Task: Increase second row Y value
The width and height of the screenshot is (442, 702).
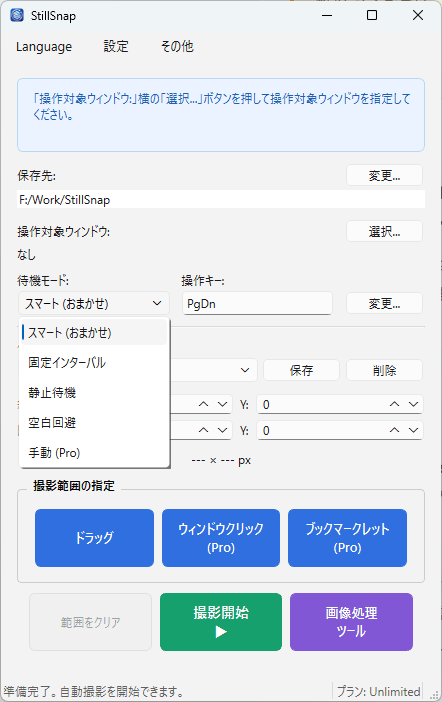Action: 394,430
